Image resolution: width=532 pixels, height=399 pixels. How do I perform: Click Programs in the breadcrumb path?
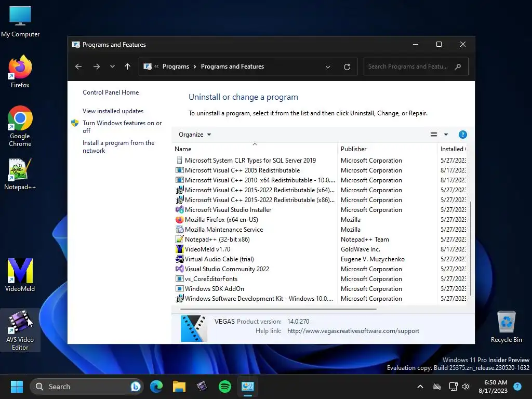click(x=176, y=66)
